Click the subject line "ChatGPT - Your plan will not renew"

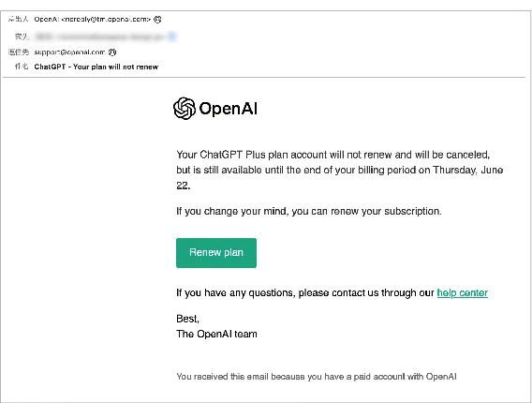96,67
